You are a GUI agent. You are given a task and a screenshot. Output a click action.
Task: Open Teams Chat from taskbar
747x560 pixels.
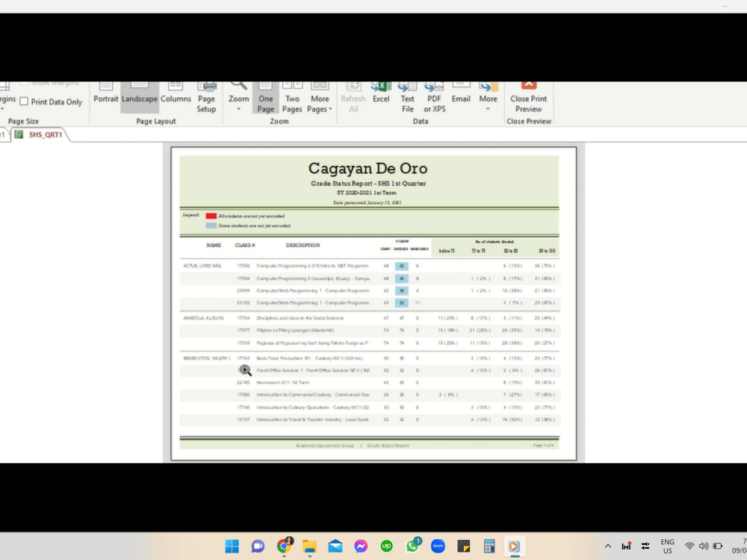click(258, 547)
